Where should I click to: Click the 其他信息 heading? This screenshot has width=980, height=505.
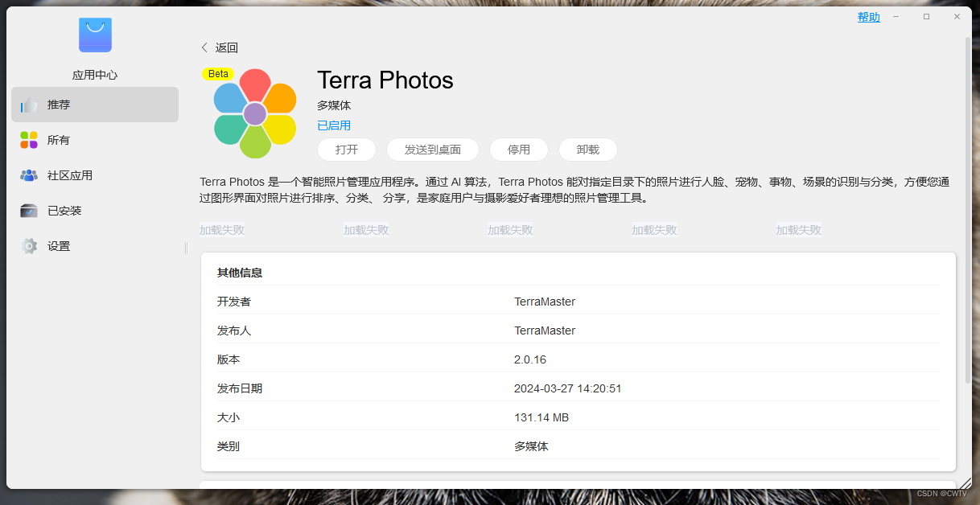click(240, 273)
